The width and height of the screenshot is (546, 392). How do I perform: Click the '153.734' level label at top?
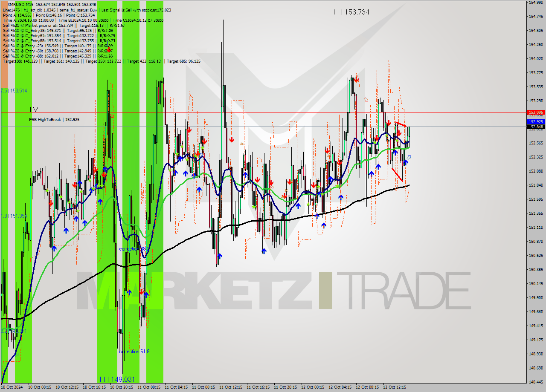coord(351,12)
